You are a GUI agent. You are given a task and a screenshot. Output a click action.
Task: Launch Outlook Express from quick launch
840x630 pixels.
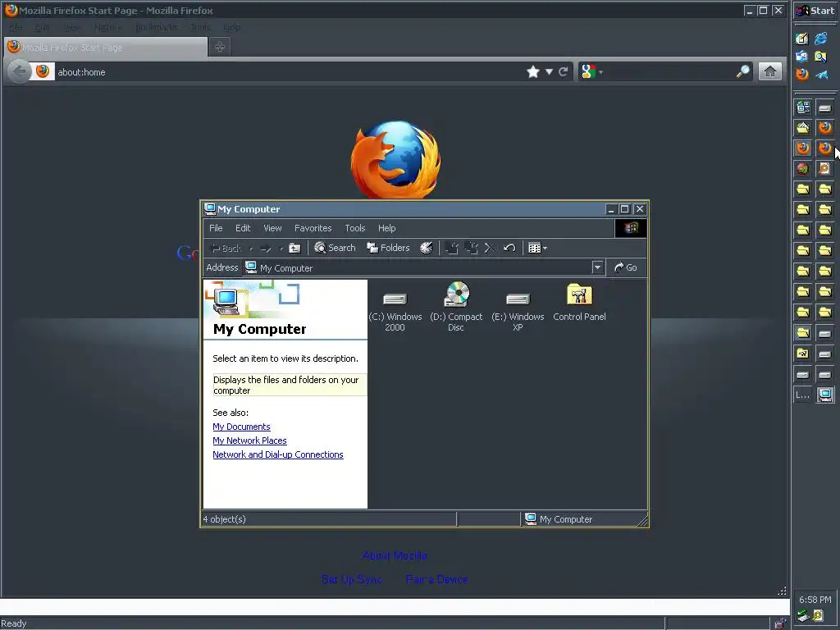[x=802, y=57]
